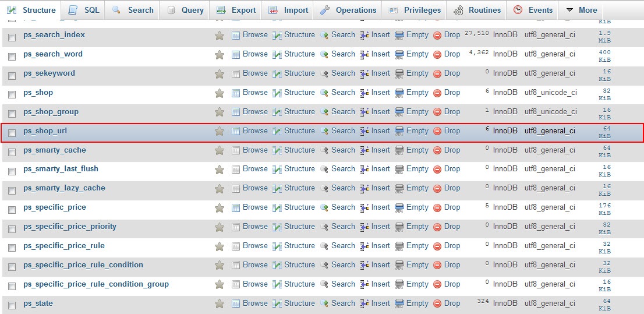Check the ps_search_index row checkbox
This screenshot has width=644, height=314.
click(x=12, y=37)
